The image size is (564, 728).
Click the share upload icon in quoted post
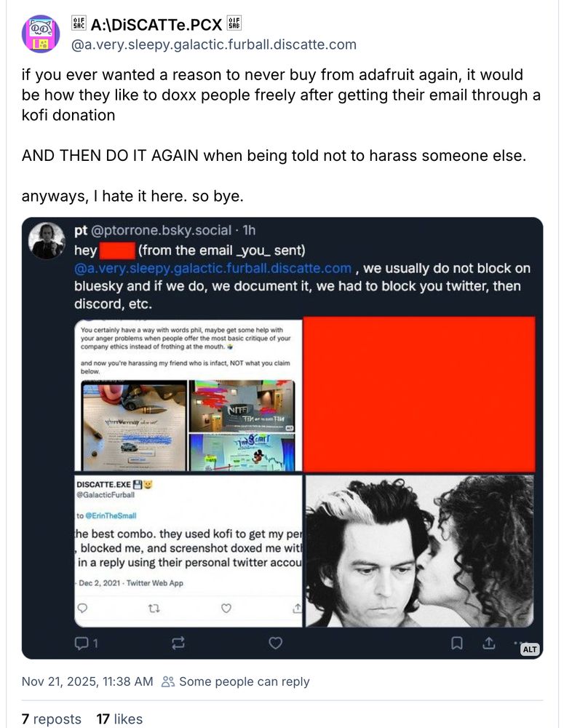(489, 643)
